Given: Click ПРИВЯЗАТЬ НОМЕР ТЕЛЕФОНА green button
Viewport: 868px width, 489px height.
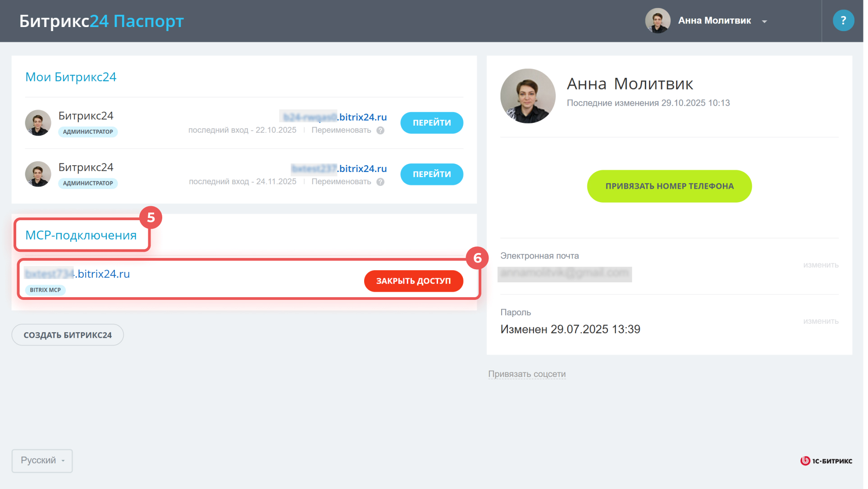Looking at the screenshot, I should tap(669, 186).
